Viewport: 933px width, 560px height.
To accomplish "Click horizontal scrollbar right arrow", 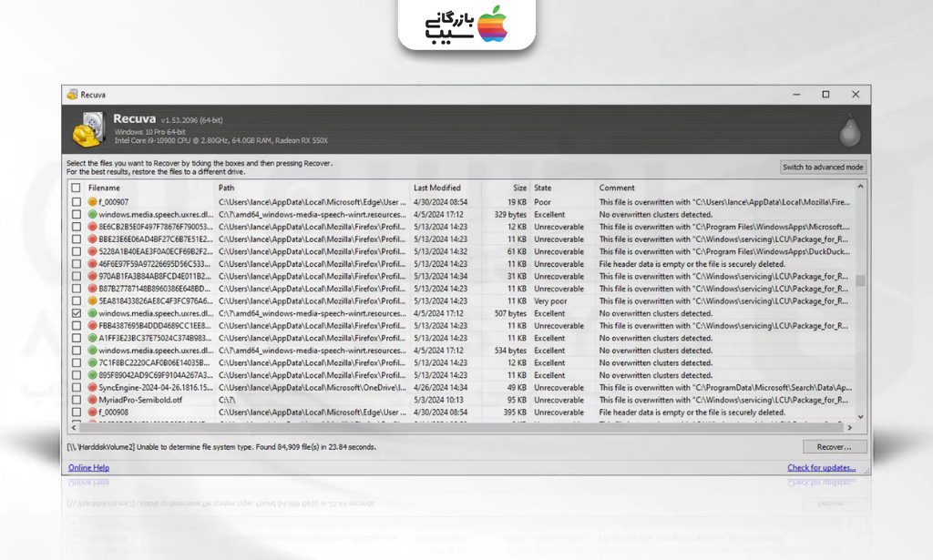I will click(x=850, y=427).
